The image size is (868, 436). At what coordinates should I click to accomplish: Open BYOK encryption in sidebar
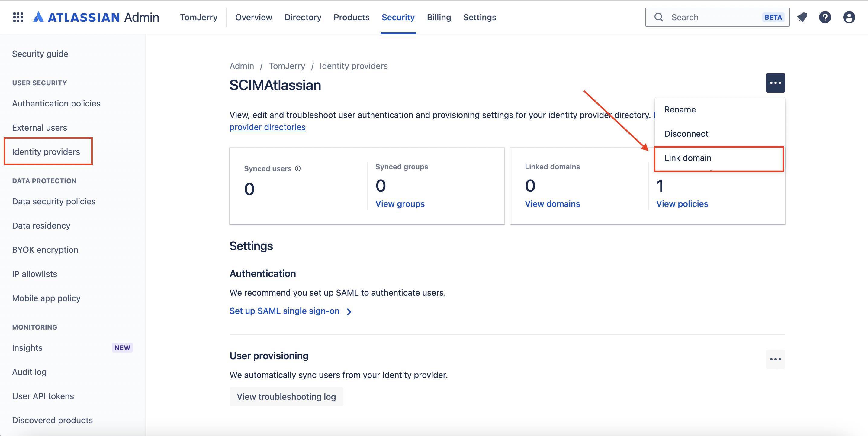[45, 250]
